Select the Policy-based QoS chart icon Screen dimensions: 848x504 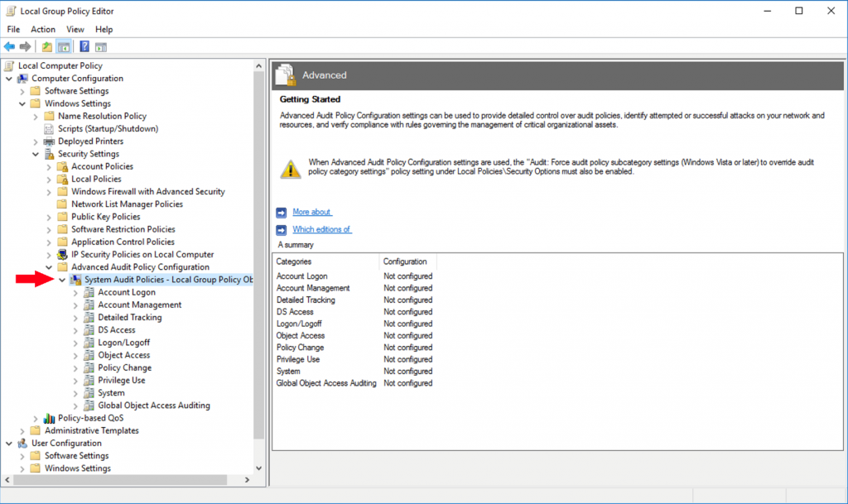coord(50,418)
